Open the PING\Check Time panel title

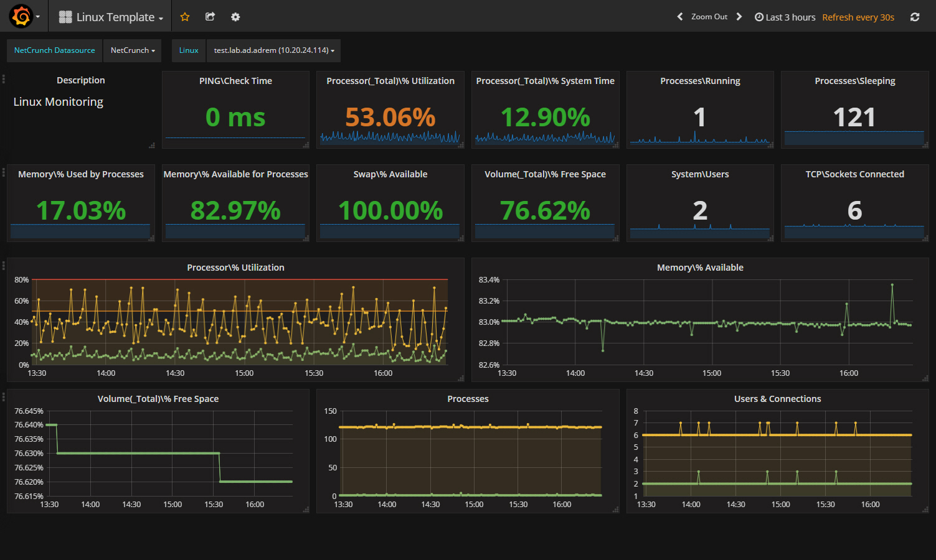pyautogui.click(x=235, y=81)
